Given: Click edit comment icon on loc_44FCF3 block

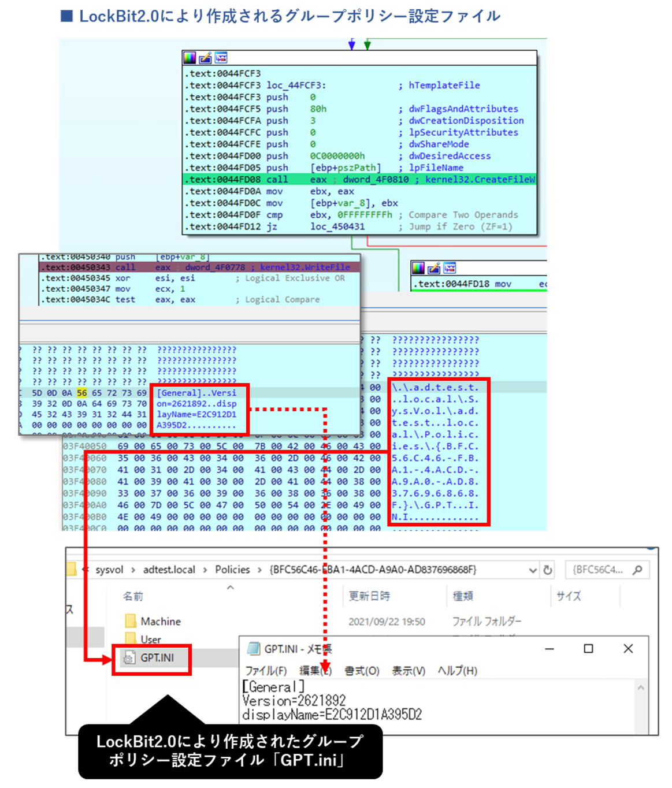Looking at the screenshot, I should (205, 58).
